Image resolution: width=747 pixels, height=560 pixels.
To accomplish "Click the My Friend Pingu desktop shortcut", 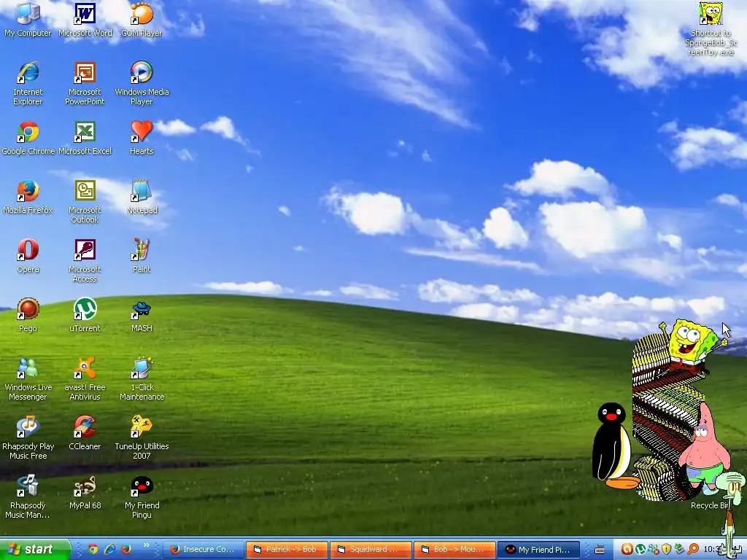I will click(142, 497).
